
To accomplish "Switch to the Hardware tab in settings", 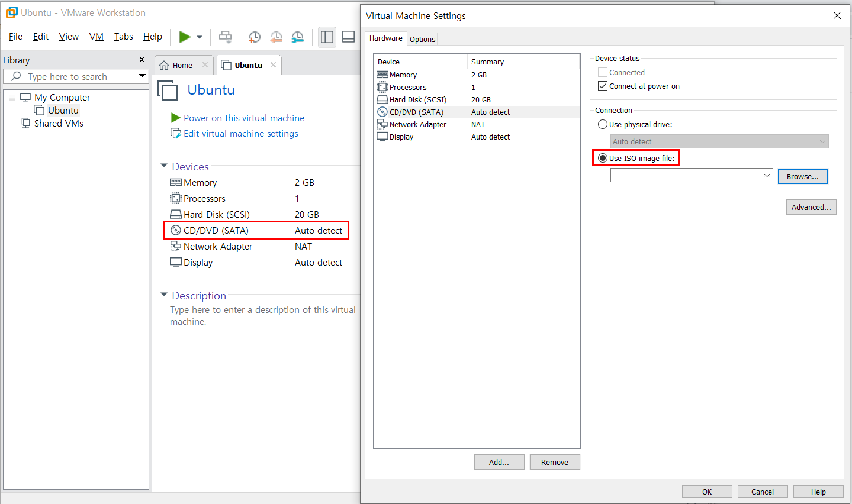I will tap(386, 38).
